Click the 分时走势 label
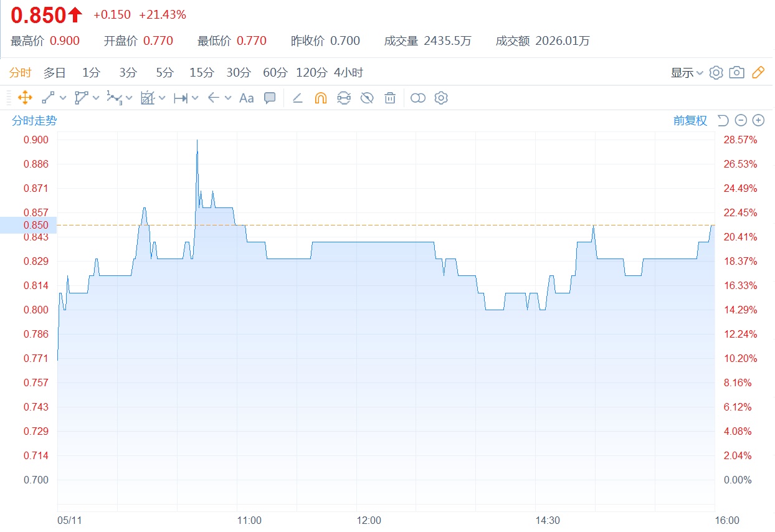The image size is (775, 532). point(34,121)
